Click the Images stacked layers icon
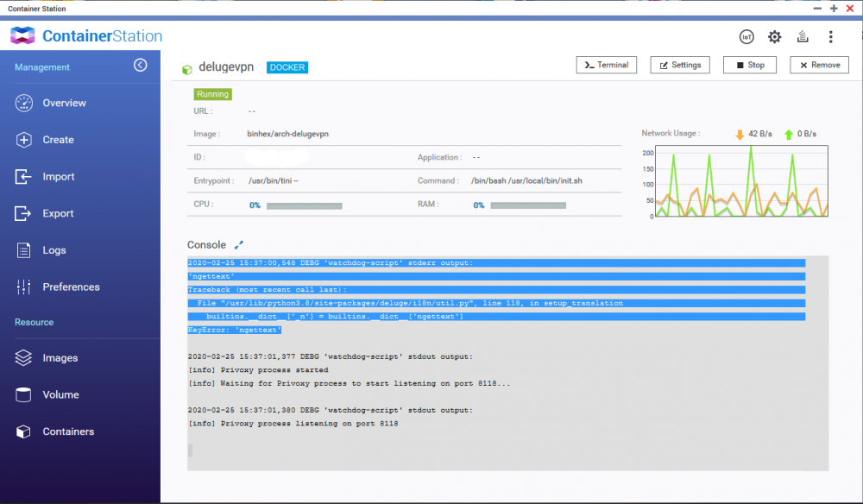The height and width of the screenshot is (504, 863). [23, 357]
